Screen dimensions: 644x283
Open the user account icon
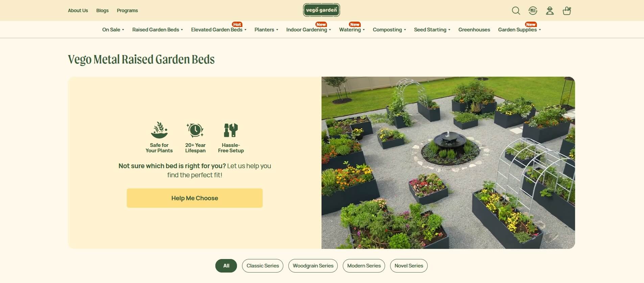pyautogui.click(x=550, y=11)
